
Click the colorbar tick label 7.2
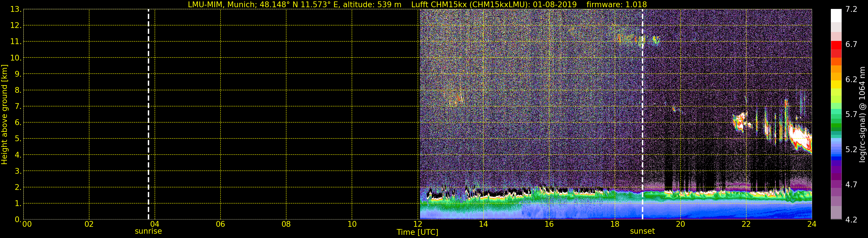(851, 9)
